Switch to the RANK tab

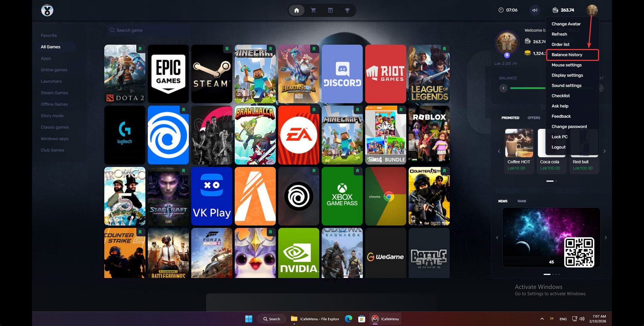coord(522,201)
